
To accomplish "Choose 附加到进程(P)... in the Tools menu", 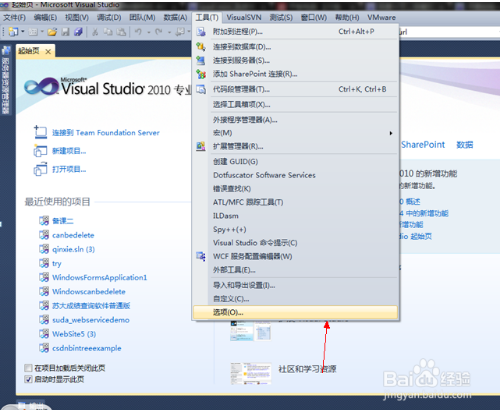I will [295, 32].
